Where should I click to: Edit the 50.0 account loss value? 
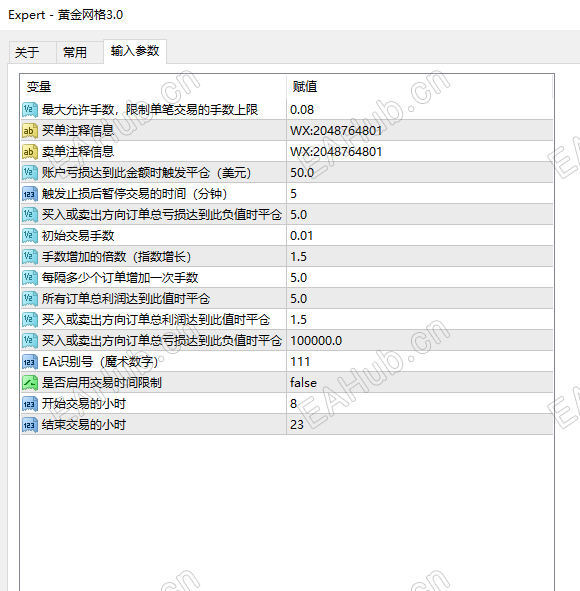pos(419,173)
